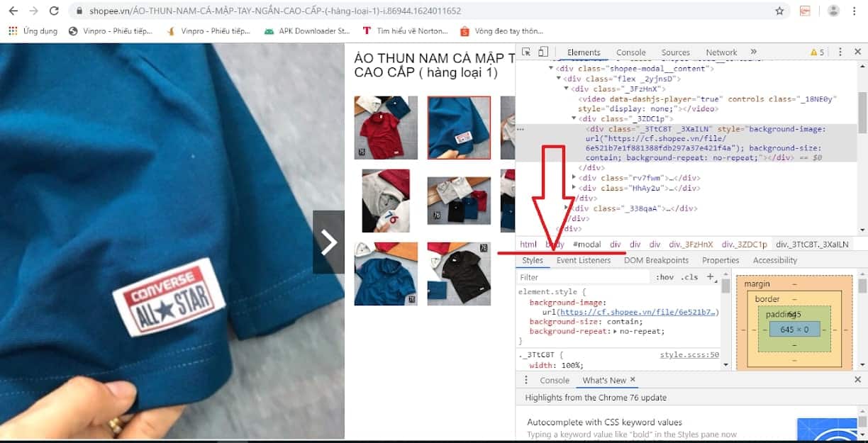Expand the background-repeat shorthand triangle
The width and height of the screenshot is (868, 443).
pyautogui.click(x=616, y=332)
